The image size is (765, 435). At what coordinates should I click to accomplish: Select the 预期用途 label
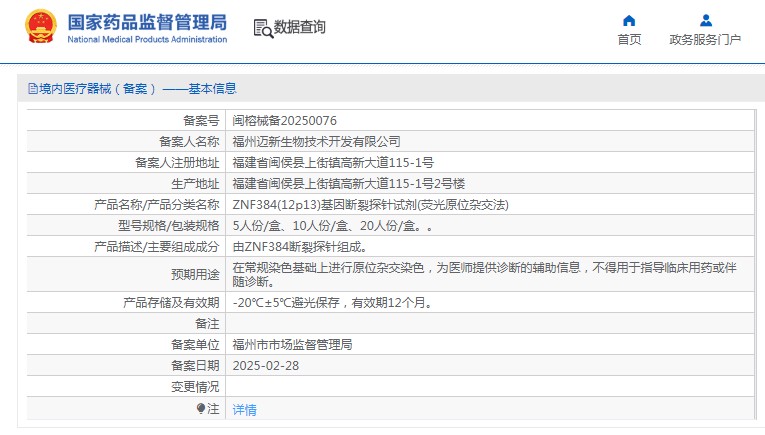click(195, 275)
